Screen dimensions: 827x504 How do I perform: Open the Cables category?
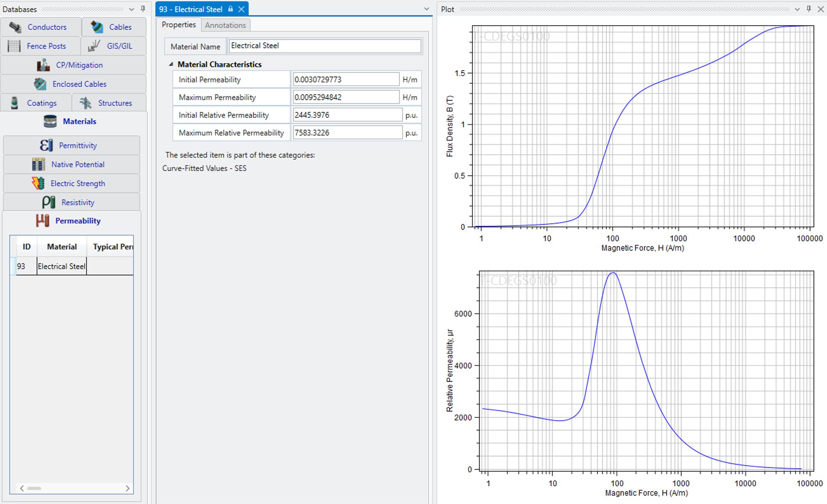(114, 27)
